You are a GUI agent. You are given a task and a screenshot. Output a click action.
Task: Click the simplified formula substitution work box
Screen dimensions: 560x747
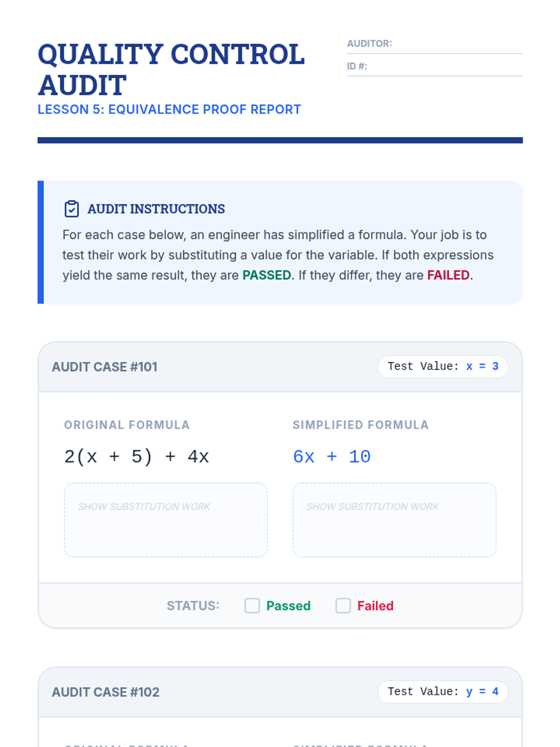pos(394,520)
